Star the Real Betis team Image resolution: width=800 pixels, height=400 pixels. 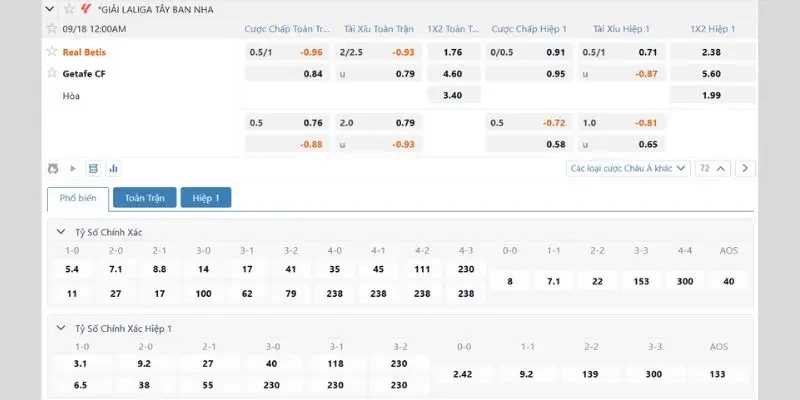pyautogui.click(x=52, y=52)
